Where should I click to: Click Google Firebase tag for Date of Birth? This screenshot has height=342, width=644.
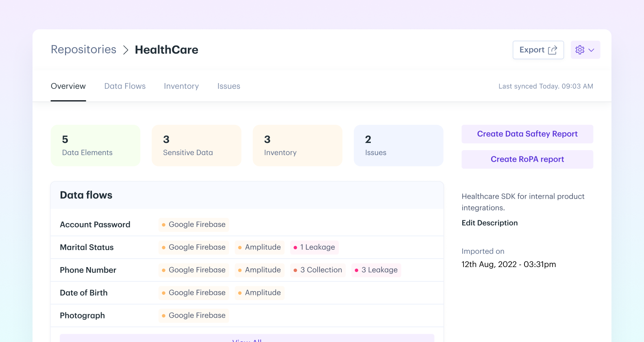pos(194,293)
